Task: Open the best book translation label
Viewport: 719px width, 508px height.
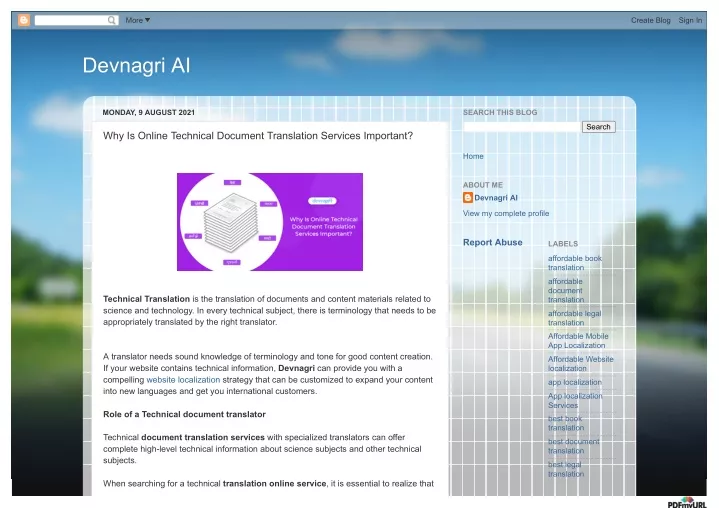Action: (x=566, y=423)
